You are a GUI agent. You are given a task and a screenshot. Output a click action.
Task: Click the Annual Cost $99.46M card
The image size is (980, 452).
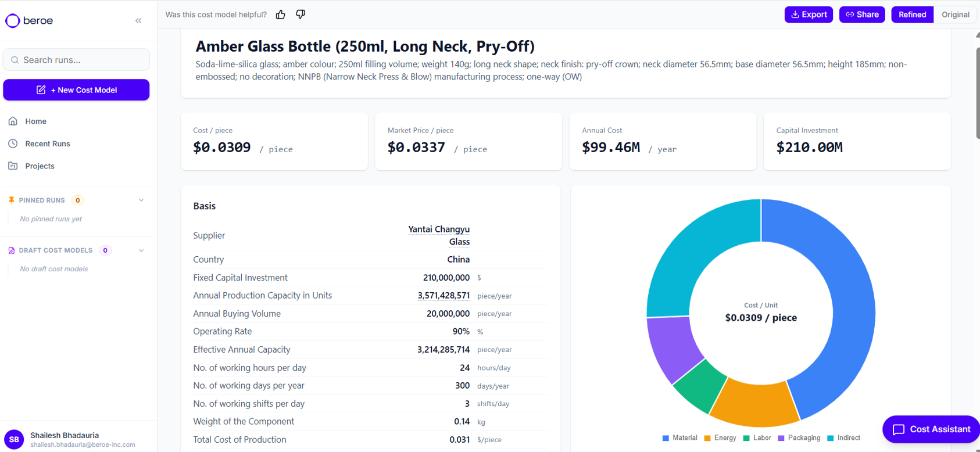663,141
